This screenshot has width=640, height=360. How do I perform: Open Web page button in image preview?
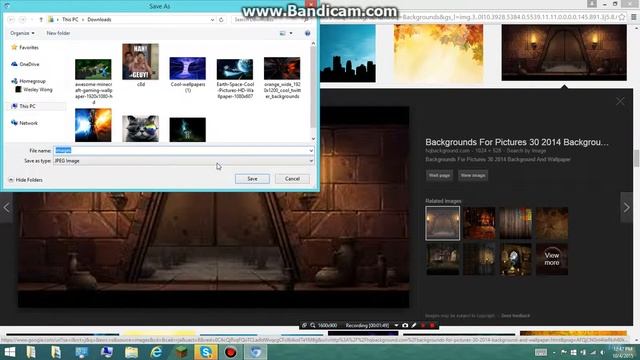(439, 175)
